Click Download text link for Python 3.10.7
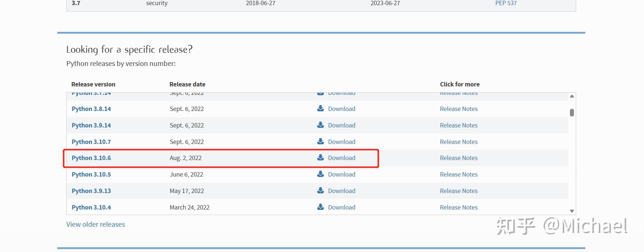The height and width of the screenshot is (252, 644). 342,142
